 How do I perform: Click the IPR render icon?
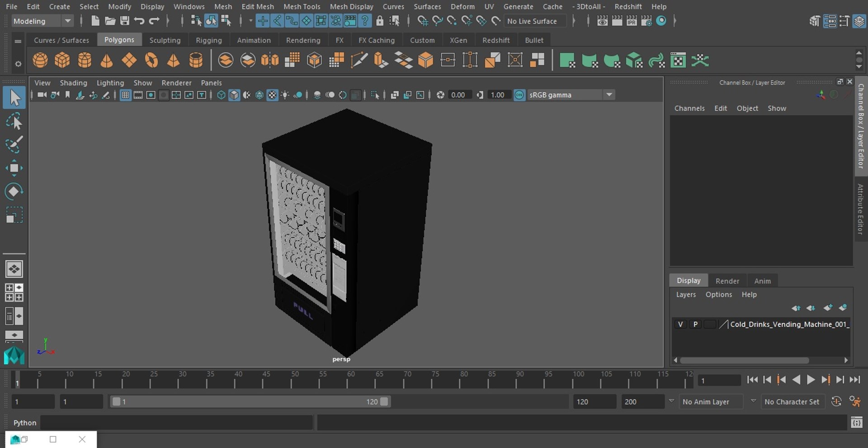click(632, 21)
